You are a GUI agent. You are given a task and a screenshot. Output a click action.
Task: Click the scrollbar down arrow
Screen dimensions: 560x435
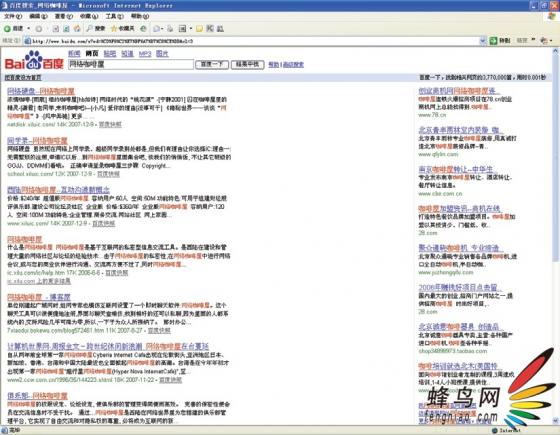pyautogui.click(x=556, y=420)
